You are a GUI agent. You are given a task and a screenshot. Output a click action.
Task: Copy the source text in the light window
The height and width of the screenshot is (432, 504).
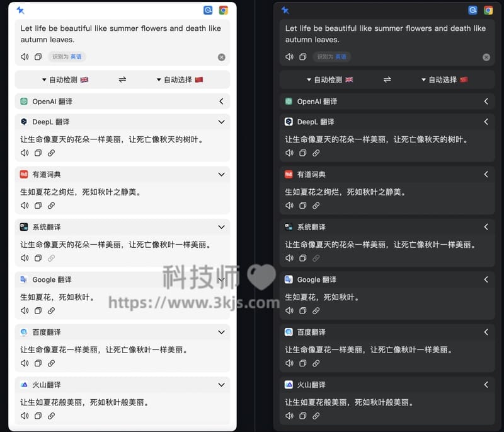pyautogui.click(x=38, y=57)
